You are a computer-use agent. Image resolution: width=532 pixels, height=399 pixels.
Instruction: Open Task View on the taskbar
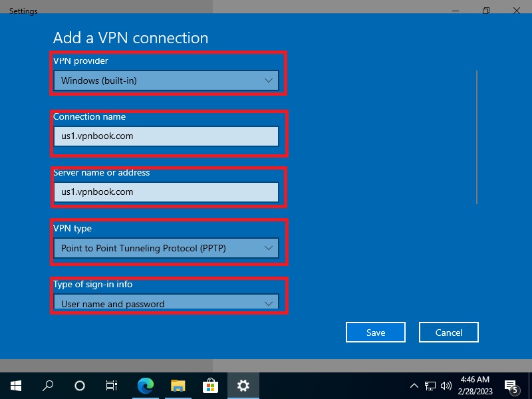pyautogui.click(x=112, y=386)
